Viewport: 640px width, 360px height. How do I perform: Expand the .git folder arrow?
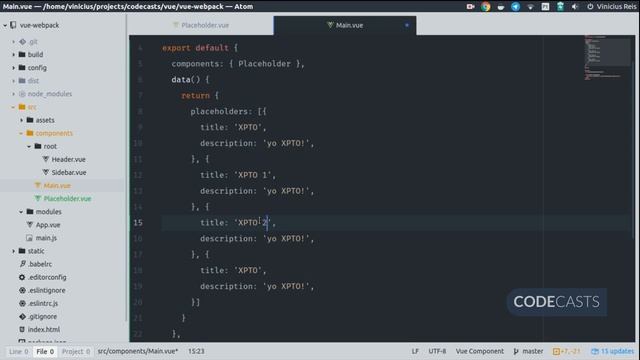pos(13,42)
